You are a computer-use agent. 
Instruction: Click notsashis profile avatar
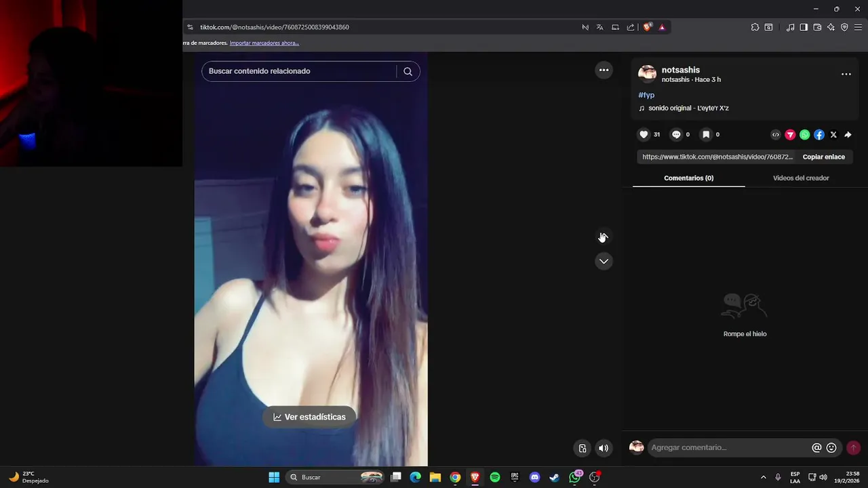pyautogui.click(x=647, y=74)
